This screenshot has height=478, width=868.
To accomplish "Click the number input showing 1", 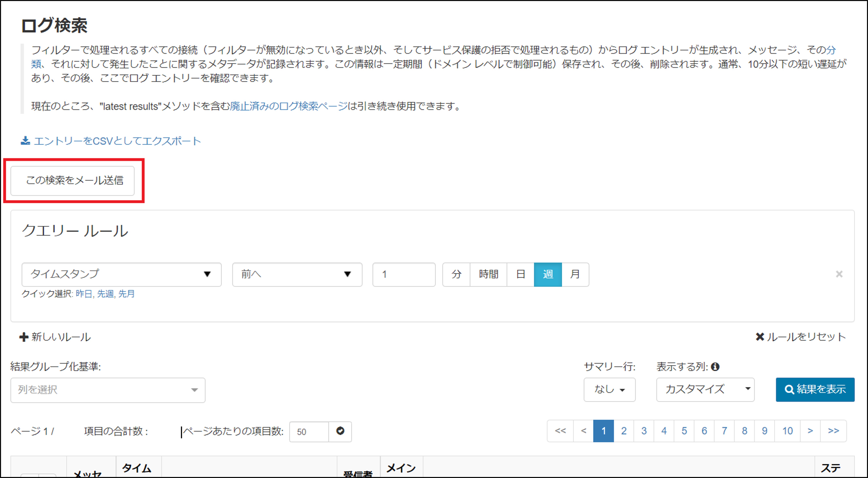I will (x=404, y=274).
